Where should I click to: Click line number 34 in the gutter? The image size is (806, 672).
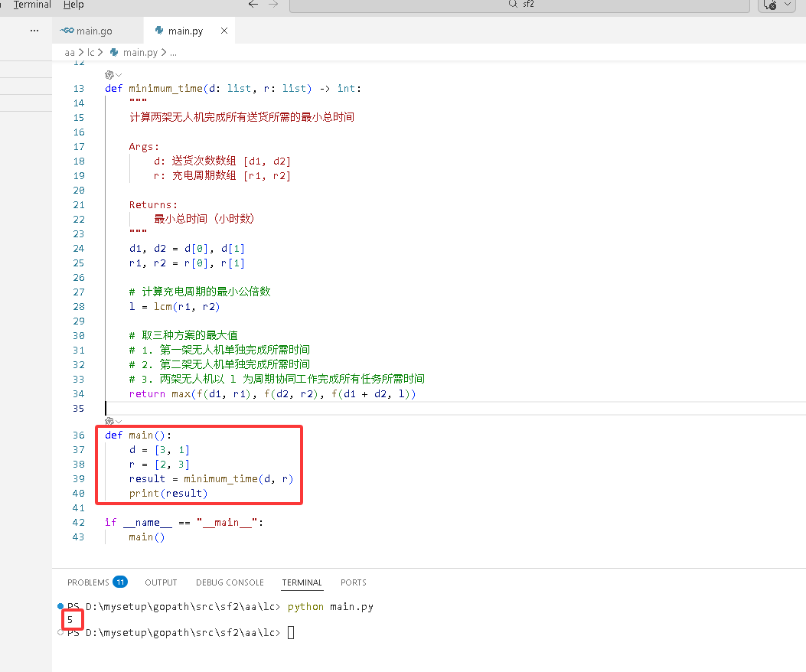[78, 394]
